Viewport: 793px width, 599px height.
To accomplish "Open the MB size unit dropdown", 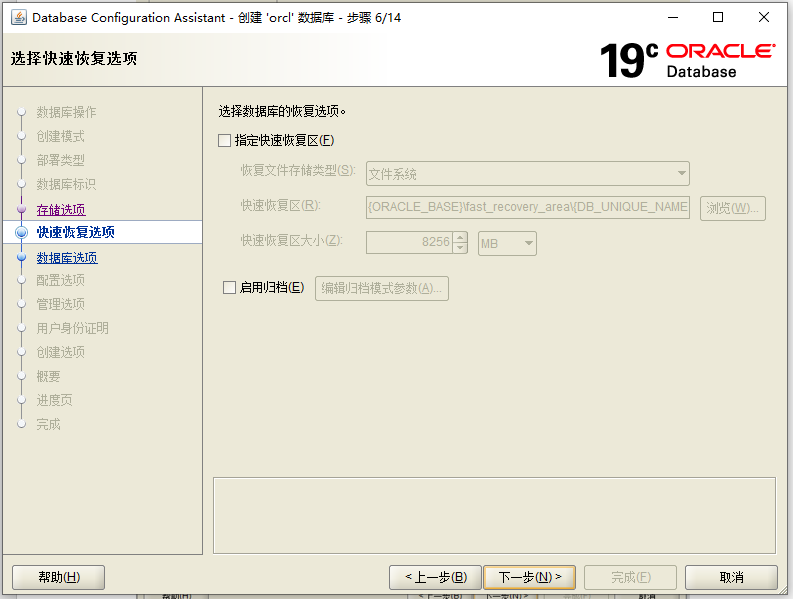I will click(507, 243).
